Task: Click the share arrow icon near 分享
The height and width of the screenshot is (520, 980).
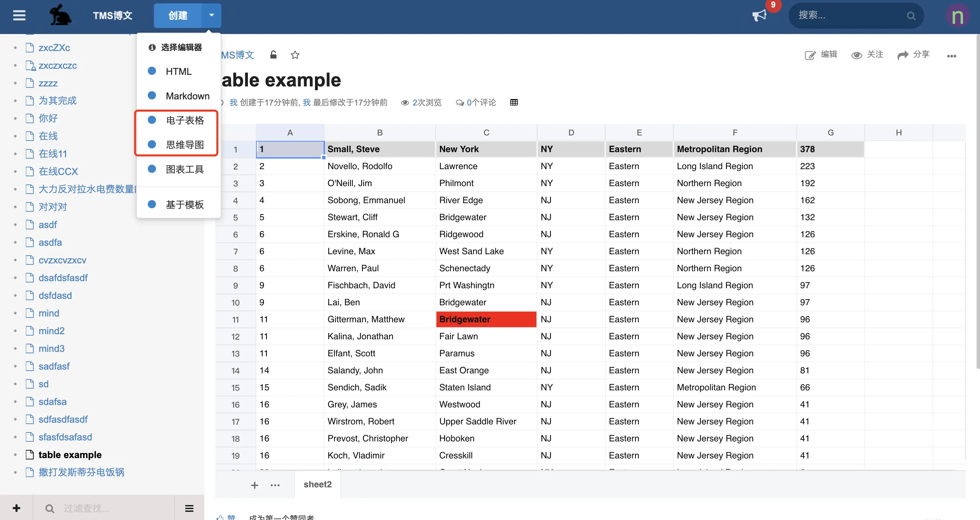Action: click(x=903, y=55)
